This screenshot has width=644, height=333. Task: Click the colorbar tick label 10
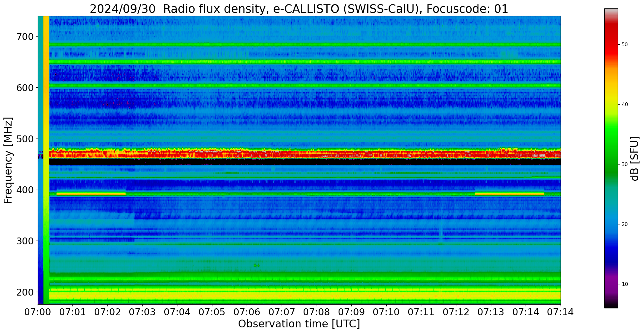625,284
